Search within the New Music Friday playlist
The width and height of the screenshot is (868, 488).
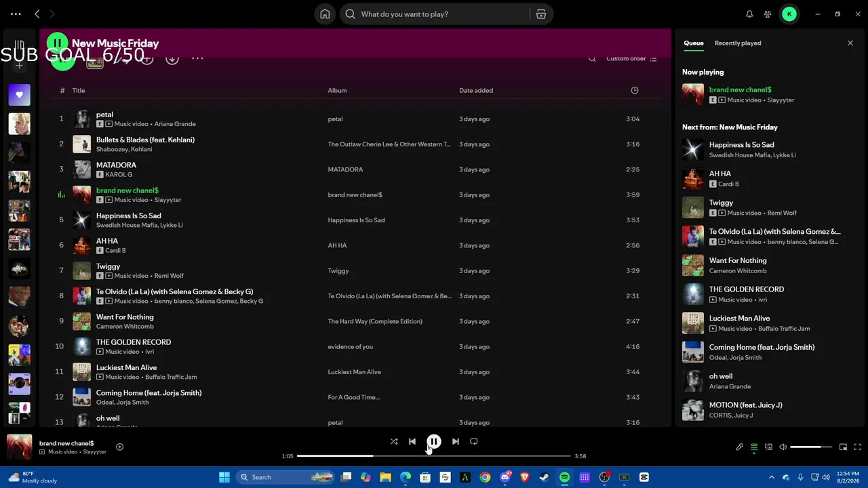pyautogui.click(x=592, y=59)
